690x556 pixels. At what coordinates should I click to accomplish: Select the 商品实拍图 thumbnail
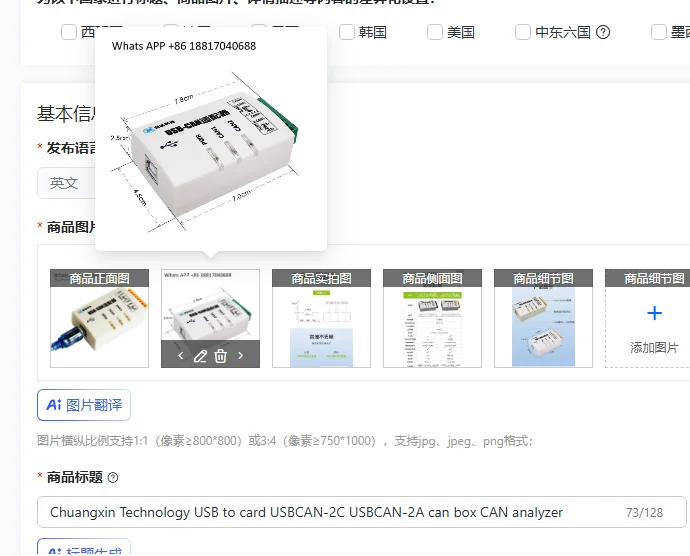click(321, 318)
